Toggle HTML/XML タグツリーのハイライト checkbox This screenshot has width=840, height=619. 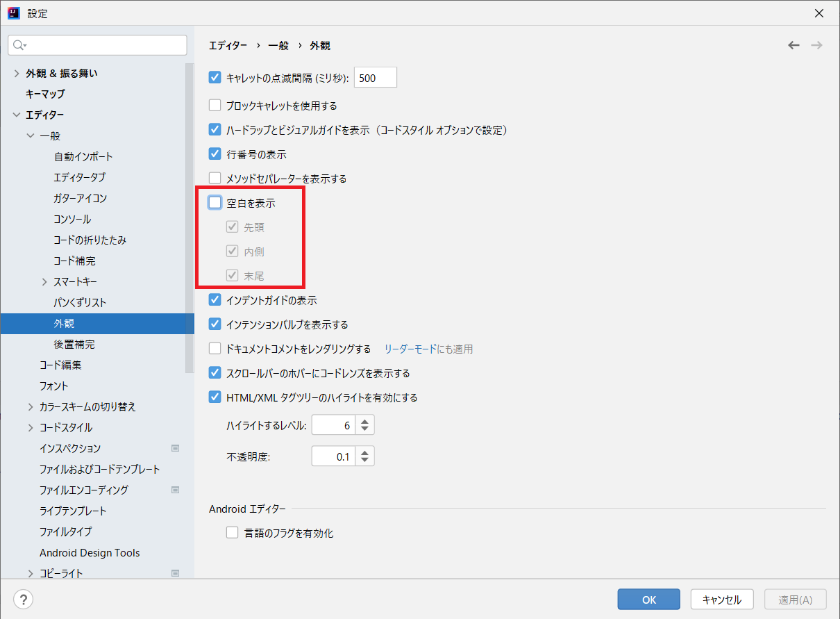215,398
